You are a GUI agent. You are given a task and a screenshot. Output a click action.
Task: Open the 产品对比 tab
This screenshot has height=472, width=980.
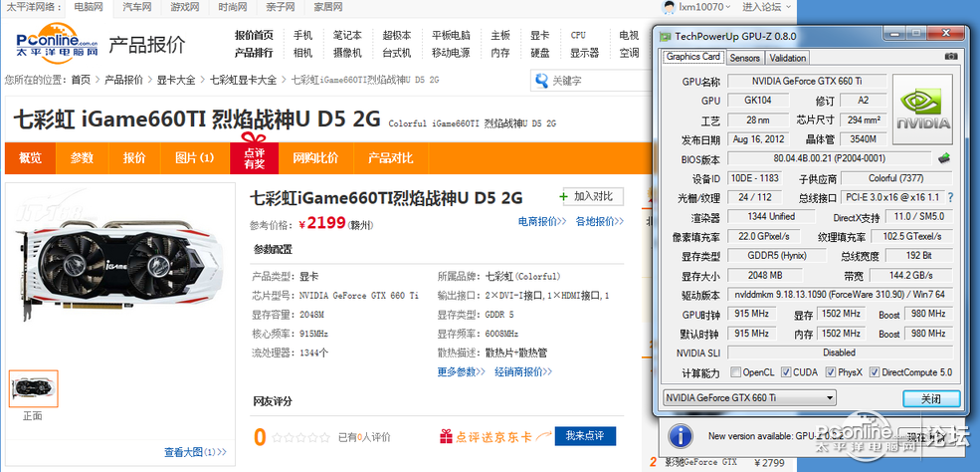click(x=391, y=158)
